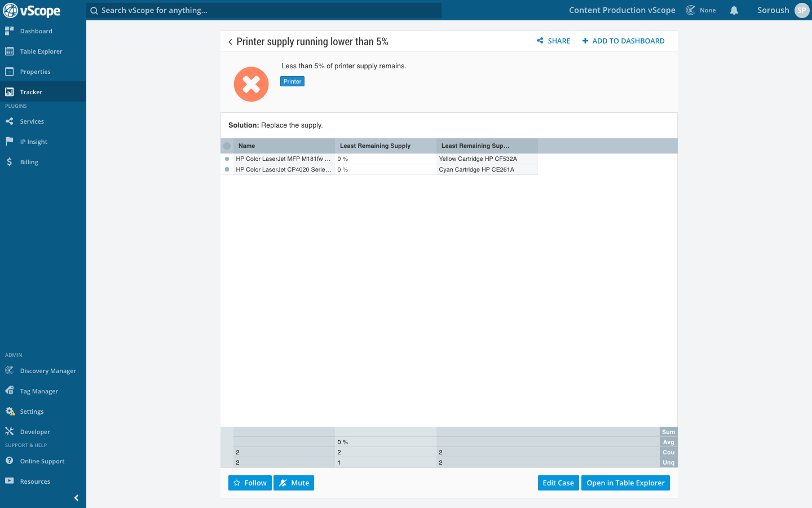Click the Properties sidebar icon

point(9,72)
